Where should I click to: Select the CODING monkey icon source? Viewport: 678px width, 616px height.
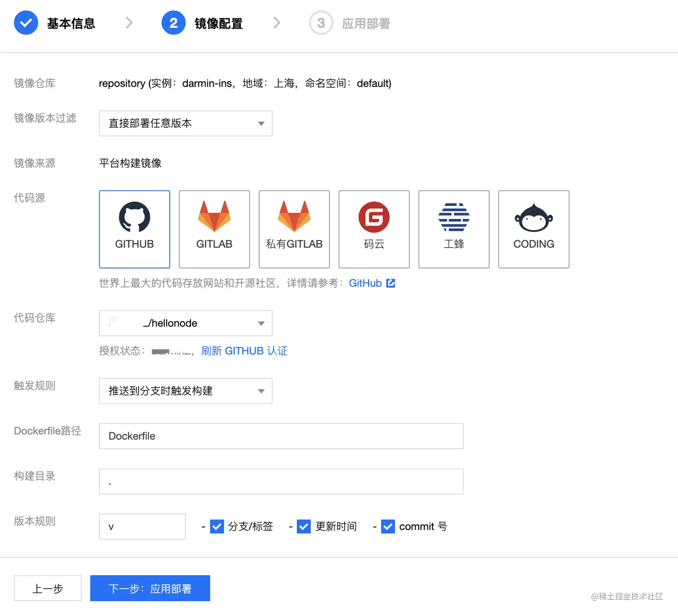pos(534,229)
